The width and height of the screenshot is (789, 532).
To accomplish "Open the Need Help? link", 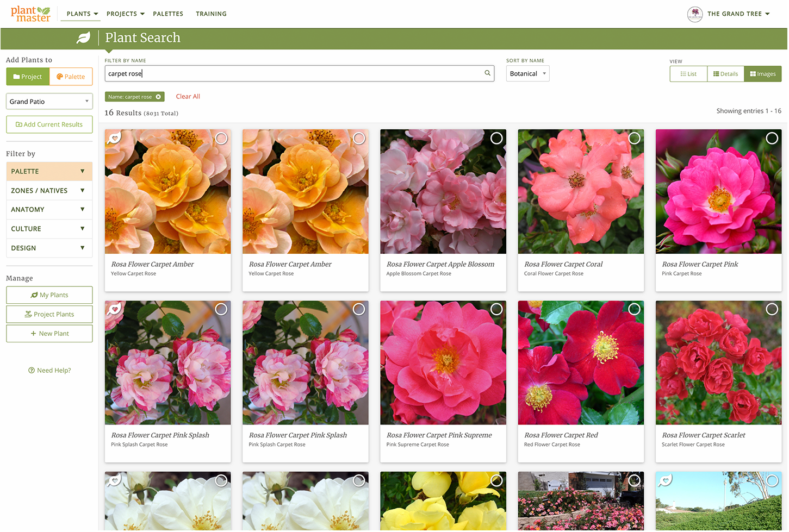I will point(49,371).
